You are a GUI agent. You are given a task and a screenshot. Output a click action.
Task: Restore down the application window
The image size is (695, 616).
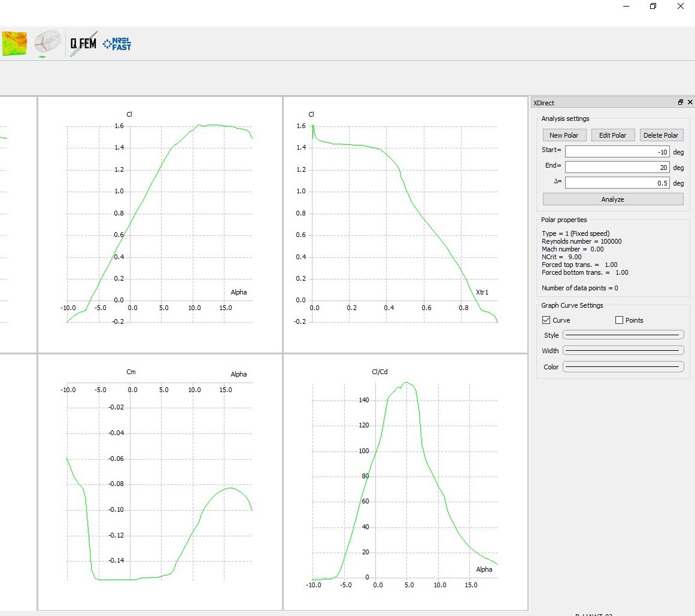click(x=653, y=6)
